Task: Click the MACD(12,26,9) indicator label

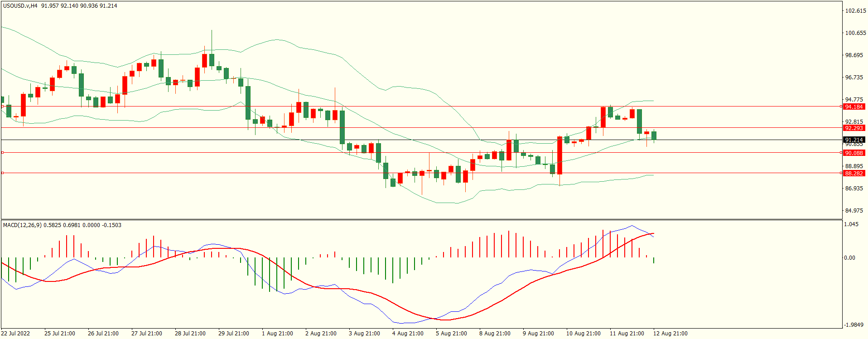Action: [x=23, y=225]
